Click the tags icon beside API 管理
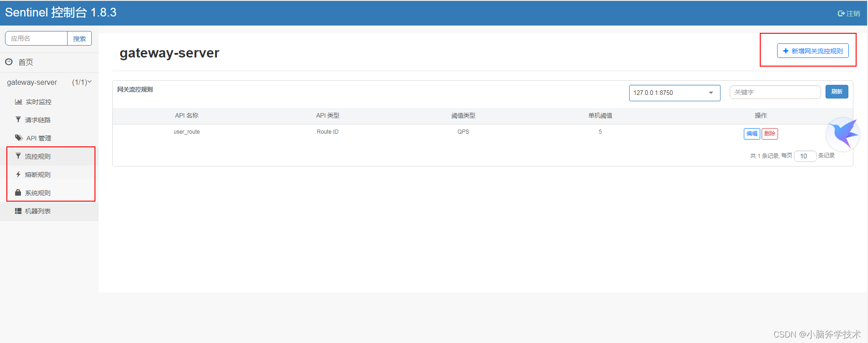Viewport: 868px width, 343px height. click(19, 138)
